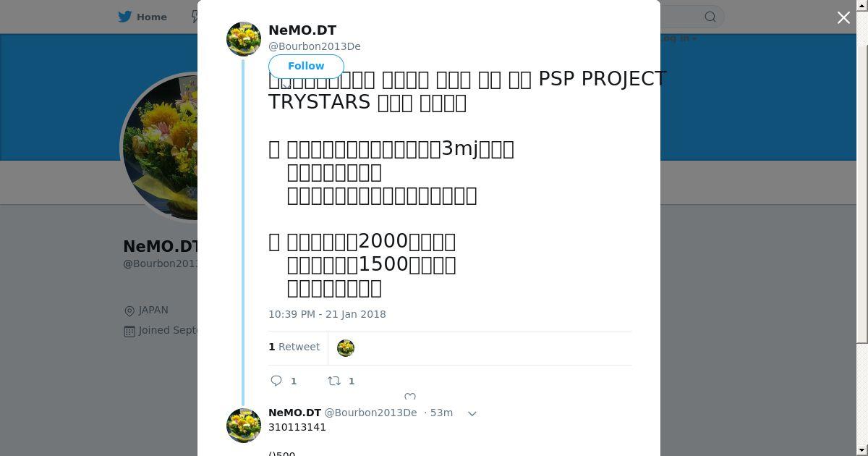This screenshot has width=868, height=456.
Task: Click the reply speech bubble icon
Action: [276, 381]
